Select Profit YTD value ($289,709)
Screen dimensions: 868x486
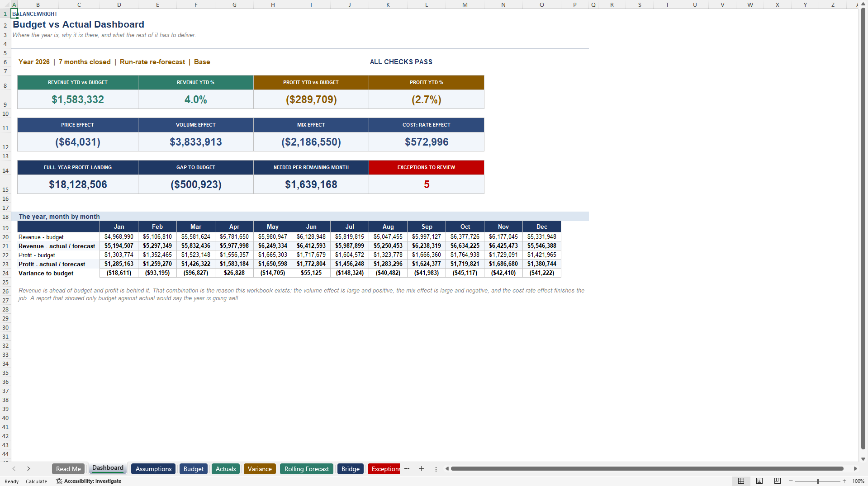311,99
